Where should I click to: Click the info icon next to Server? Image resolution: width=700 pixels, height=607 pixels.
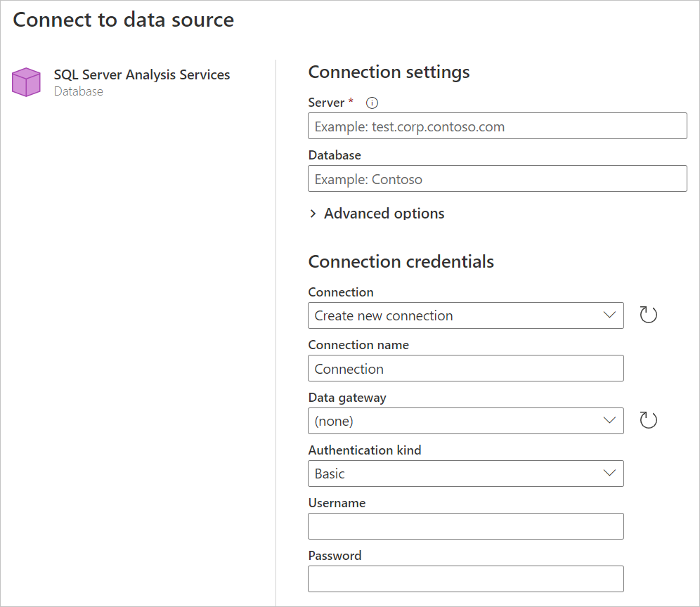coord(372,103)
